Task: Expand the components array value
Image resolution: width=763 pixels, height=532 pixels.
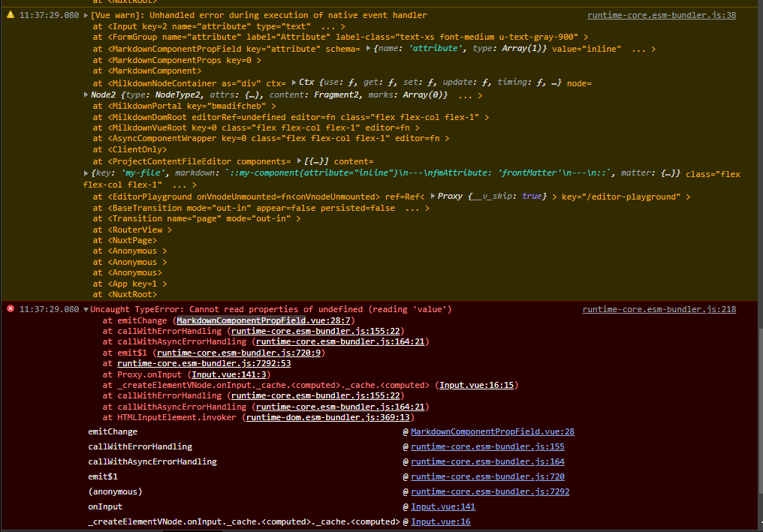Action: [299, 161]
